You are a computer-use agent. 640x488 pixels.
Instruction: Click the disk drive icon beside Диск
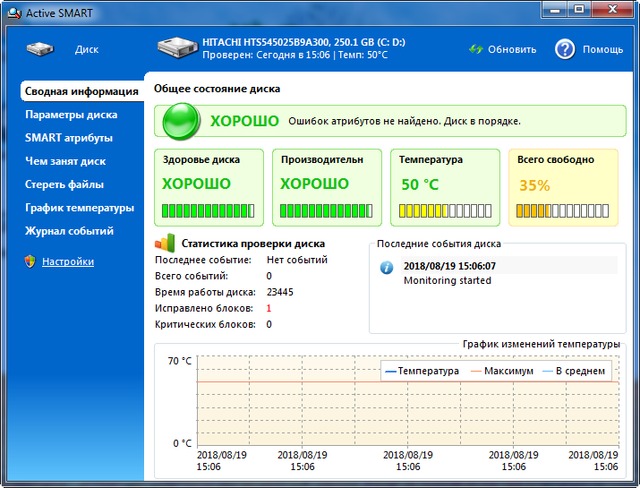point(41,49)
